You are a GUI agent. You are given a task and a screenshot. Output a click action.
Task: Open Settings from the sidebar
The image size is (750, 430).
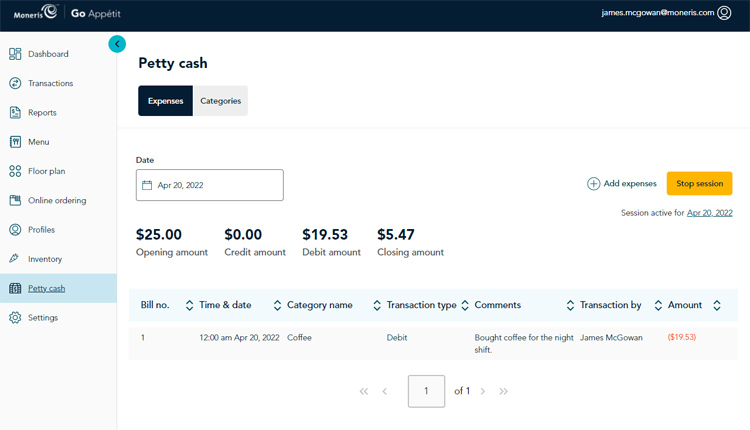tap(43, 318)
